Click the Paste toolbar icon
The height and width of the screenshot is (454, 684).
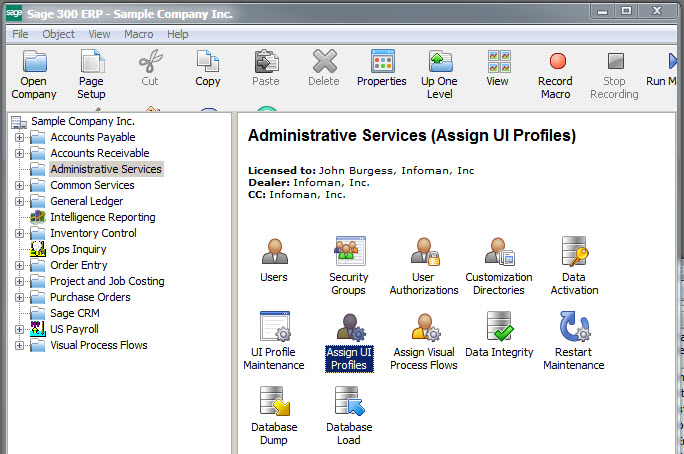pos(266,68)
